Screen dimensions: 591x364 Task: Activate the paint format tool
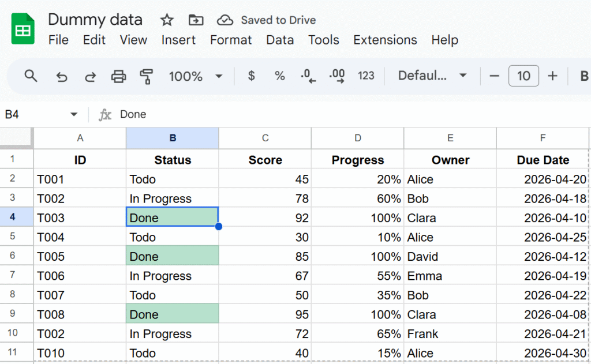click(x=147, y=76)
